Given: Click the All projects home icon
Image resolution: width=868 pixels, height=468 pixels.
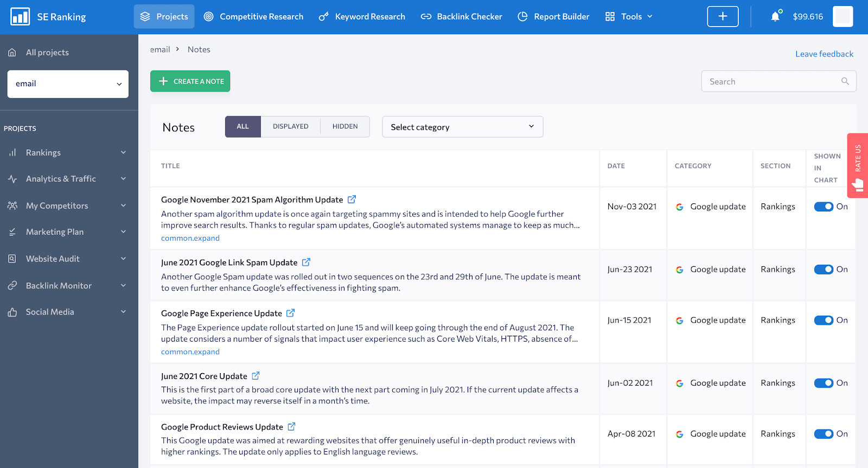Looking at the screenshot, I should [12, 53].
